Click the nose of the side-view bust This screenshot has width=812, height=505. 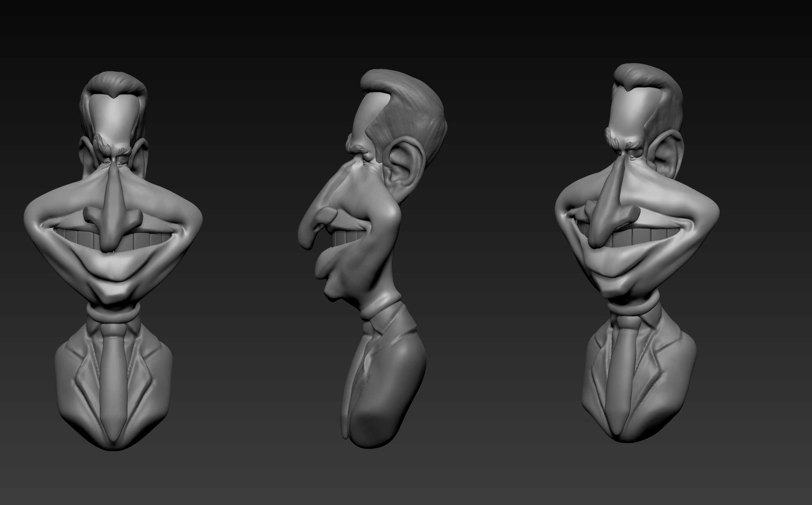point(309,230)
